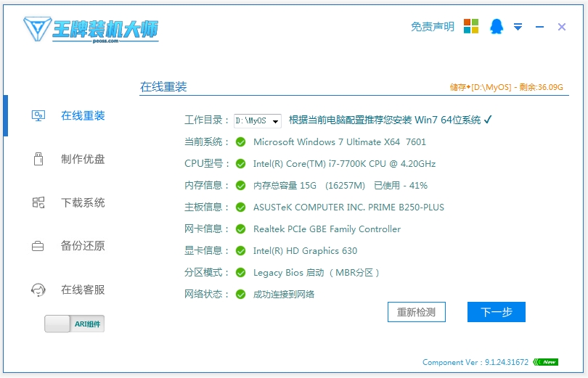Click Intel(R) Core(TM) i7-7700K CPU text
Screen dimensions: 588x378
[344, 164]
